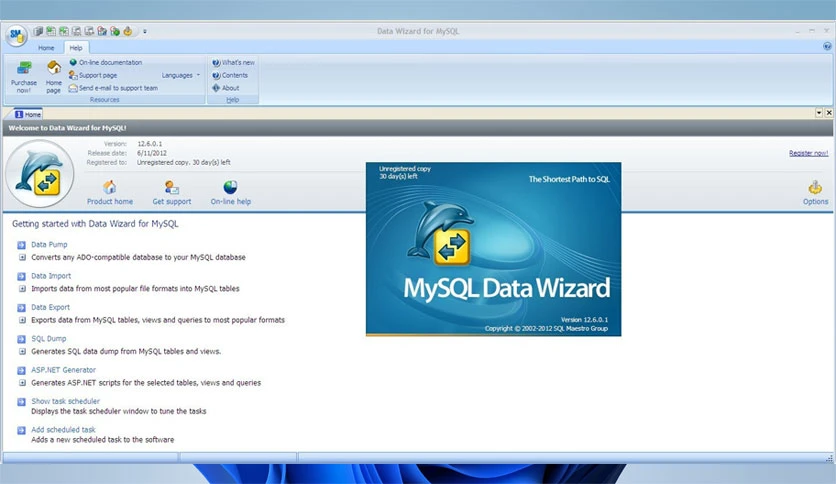Click the arrow icon beside Data Pump
This screenshot has height=484, width=836.
(21, 245)
